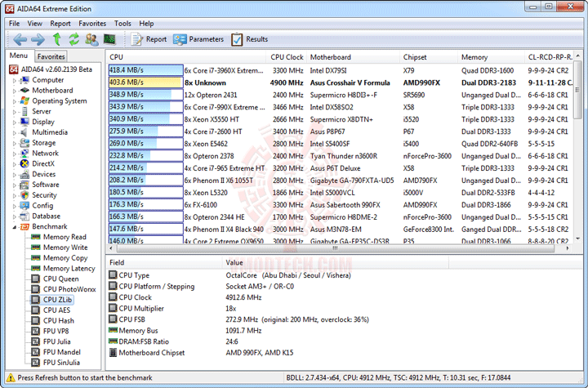The image size is (588, 388).
Task: Expand the Computer tree node
Action: pos(14,80)
